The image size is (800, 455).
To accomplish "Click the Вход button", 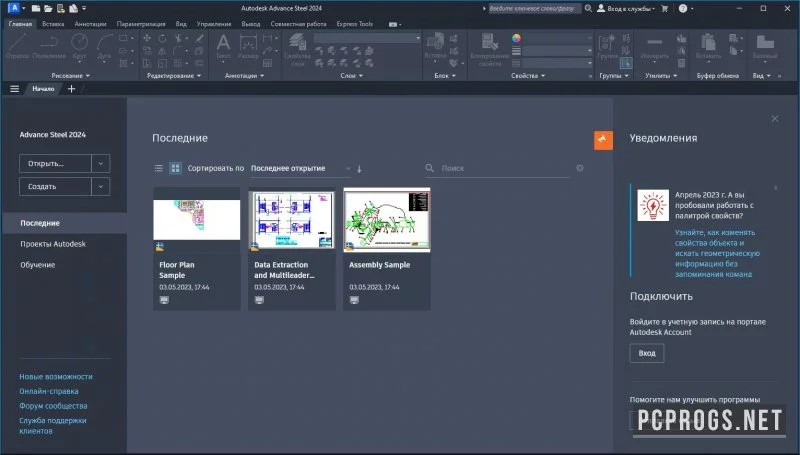I will pos(647,353).
